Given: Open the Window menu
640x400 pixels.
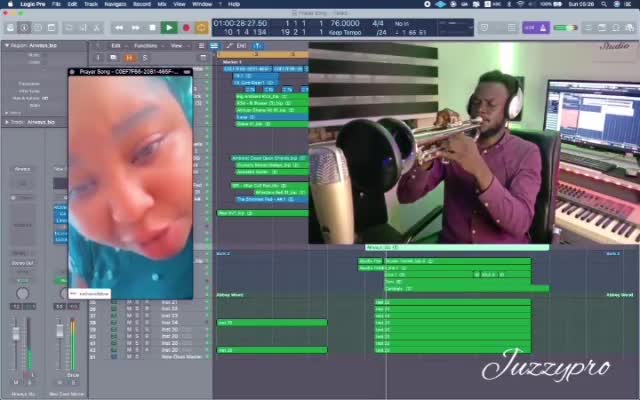Looking at the screenshot, I should coord(202,4).
